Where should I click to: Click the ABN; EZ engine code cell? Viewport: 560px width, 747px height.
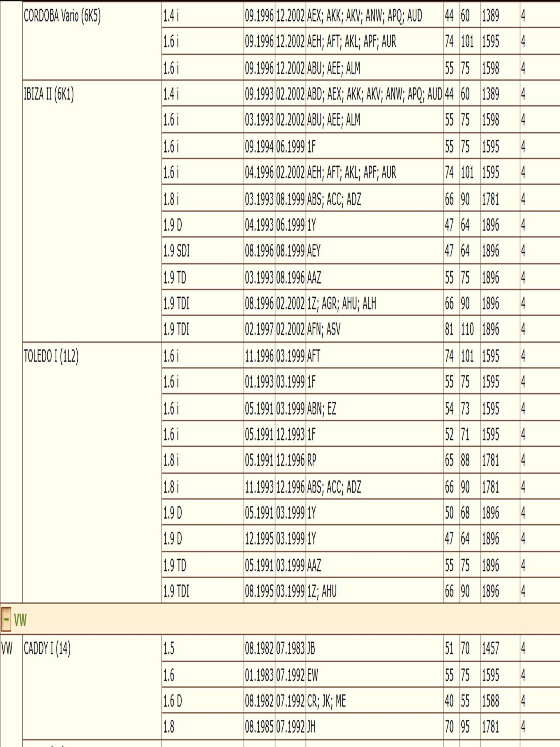[x=321, y=409]
